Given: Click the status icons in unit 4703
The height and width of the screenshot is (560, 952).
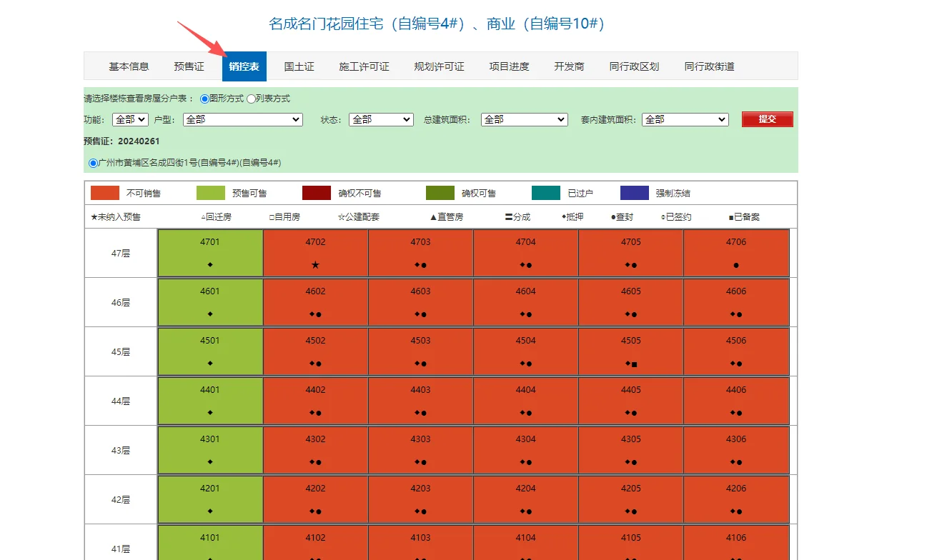Looking at the screenshot, I should [x=420, y=265].
